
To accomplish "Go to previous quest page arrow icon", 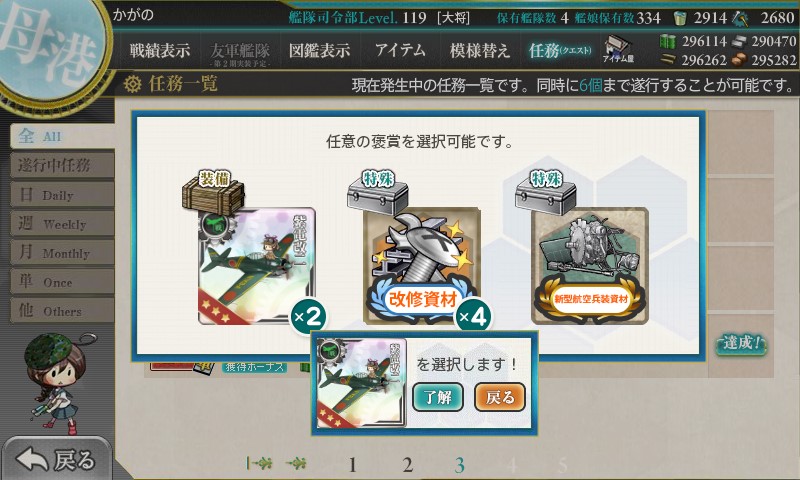I will tap(296, 464).
